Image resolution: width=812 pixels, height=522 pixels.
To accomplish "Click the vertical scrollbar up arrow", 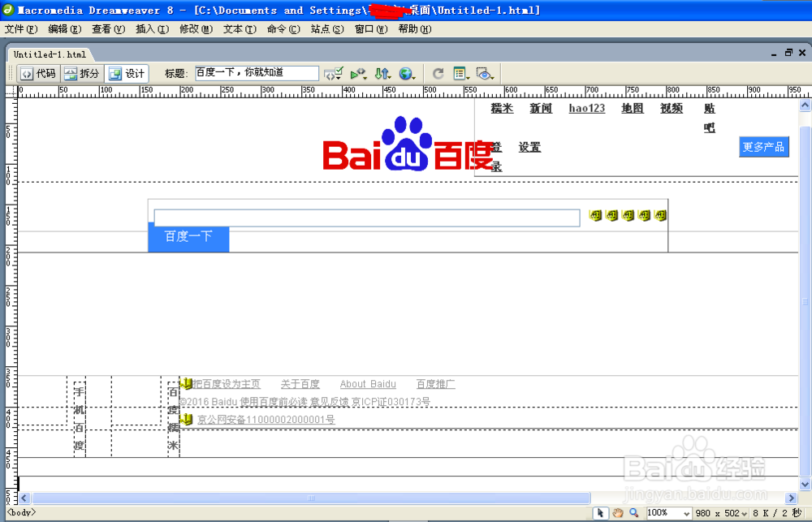I will coord(805,105).
